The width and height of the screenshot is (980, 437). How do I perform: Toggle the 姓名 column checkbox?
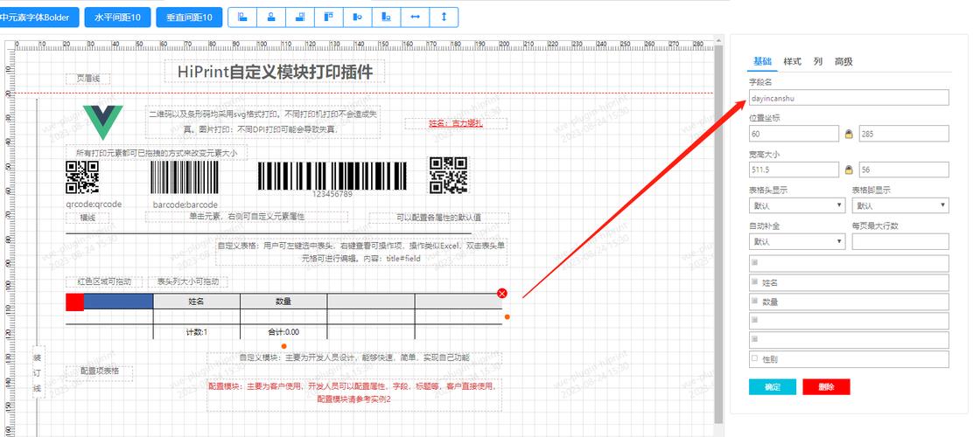click(x=754, y=281)
